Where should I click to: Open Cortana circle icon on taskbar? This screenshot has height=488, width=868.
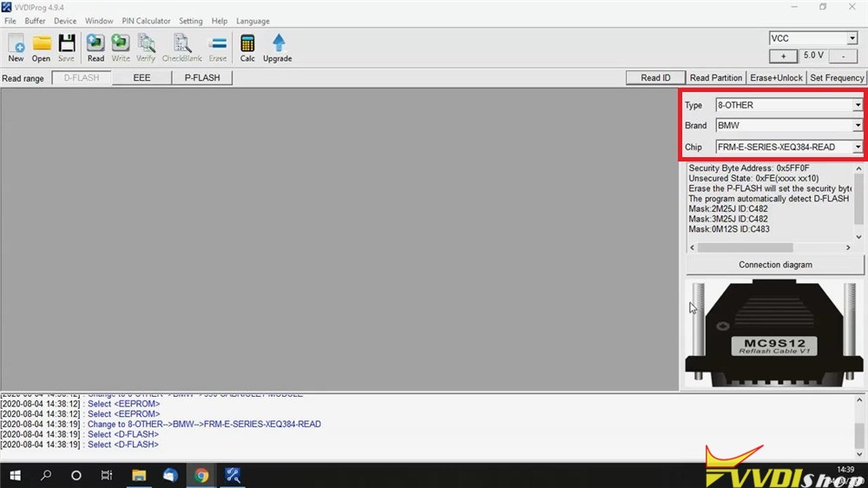(x=76, y=475)
